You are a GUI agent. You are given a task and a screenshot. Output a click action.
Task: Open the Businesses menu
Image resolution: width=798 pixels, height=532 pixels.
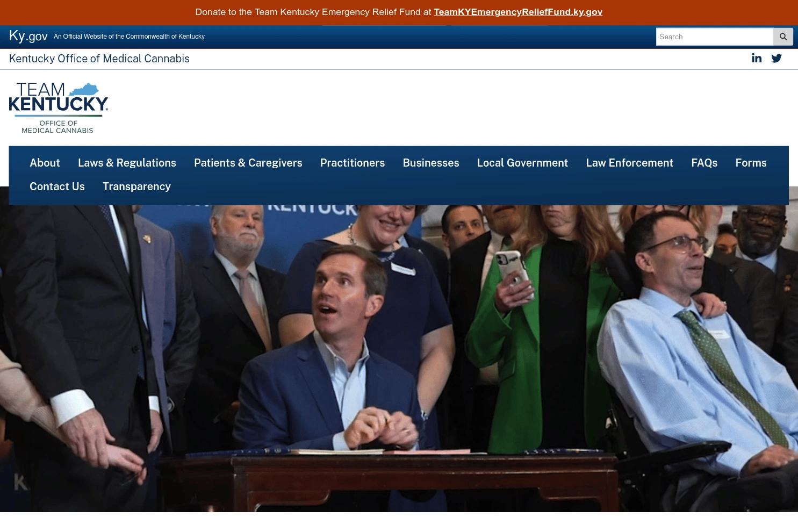(430, 163)
